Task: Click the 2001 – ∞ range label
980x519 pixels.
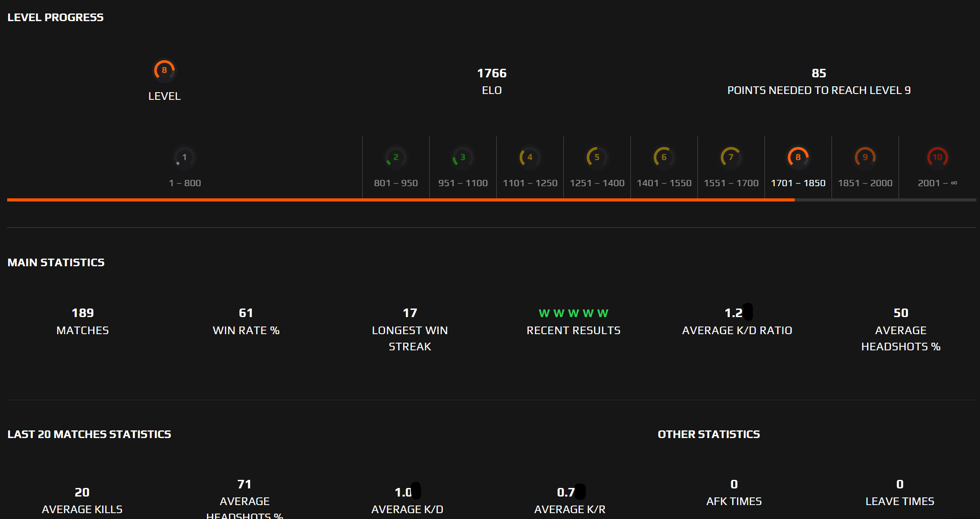Action: point(938,183)
